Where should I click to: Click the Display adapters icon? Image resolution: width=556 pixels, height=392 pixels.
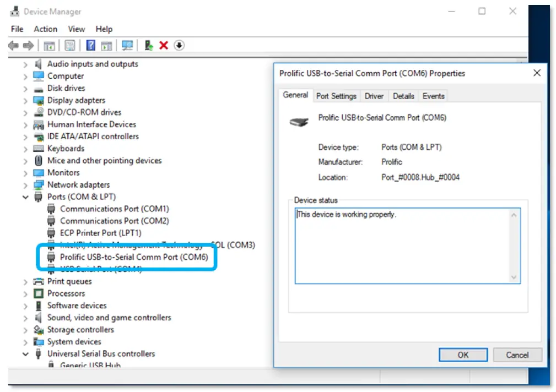(x=38, y=100)
